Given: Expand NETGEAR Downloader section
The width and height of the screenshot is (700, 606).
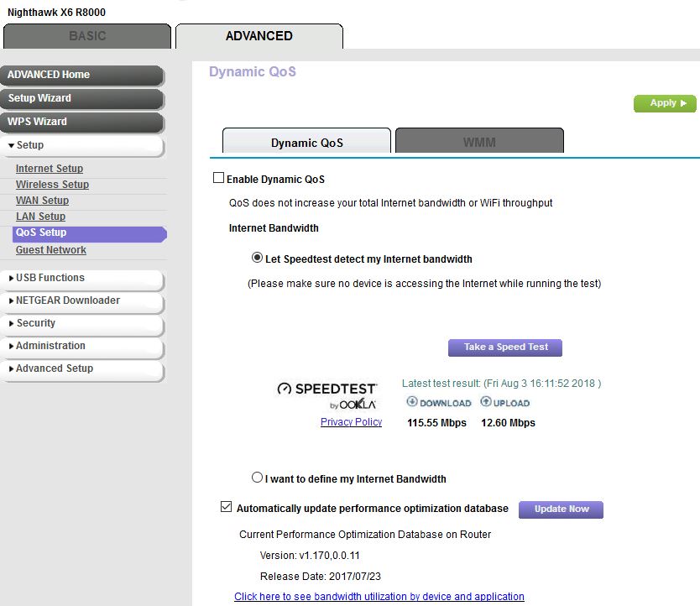Looking at the screenshot, I should [x=82, y=301].
